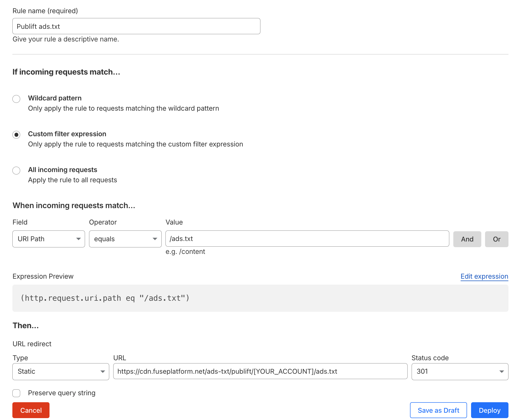Add an Or condition

pyautogui.click(x=496, y=239)
